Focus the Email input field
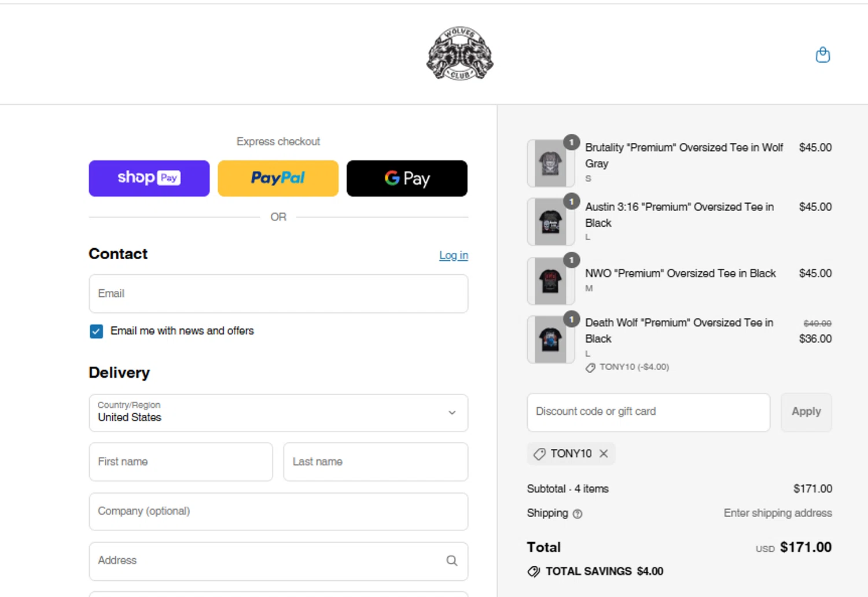Viewport: 868px width, 597px height. coord(278,294)
